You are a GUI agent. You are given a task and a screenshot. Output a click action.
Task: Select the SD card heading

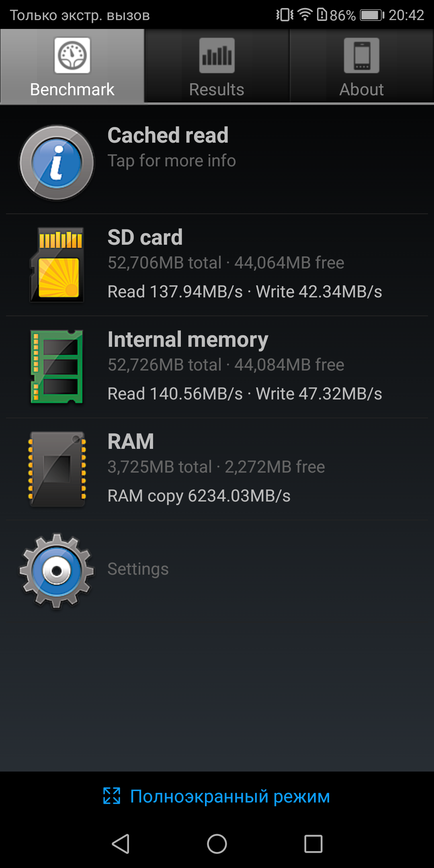click(145, 237)
